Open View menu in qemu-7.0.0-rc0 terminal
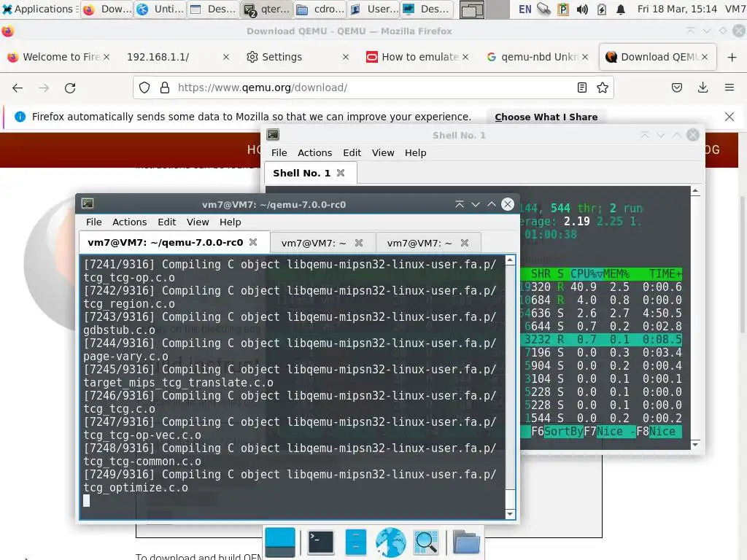 click(x=198, y=222)
